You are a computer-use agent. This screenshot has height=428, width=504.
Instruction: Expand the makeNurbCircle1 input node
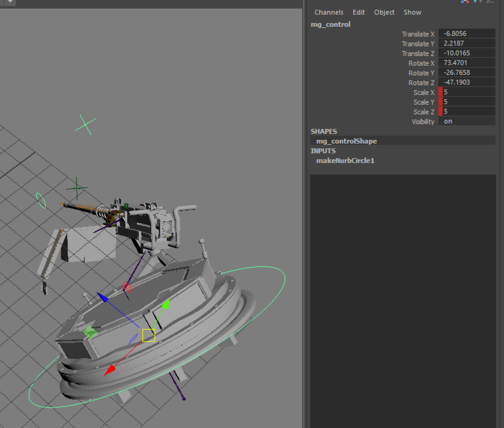(x=345, y=160)
